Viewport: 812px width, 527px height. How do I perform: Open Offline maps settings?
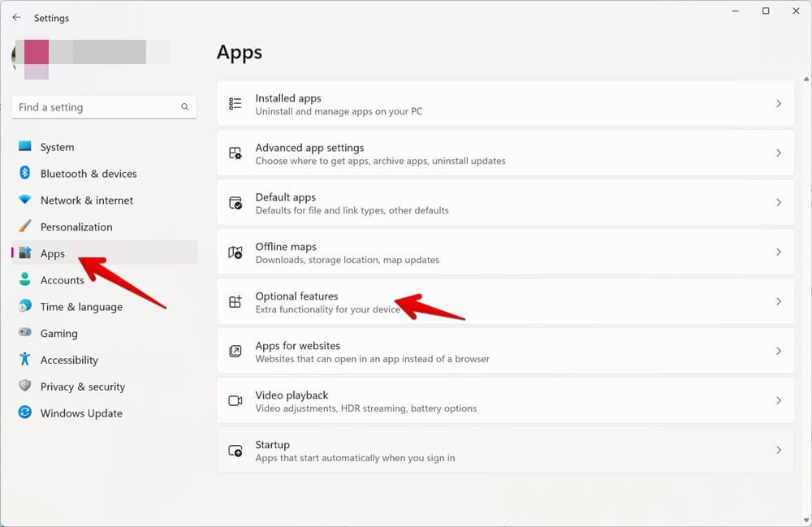[505, 252]
